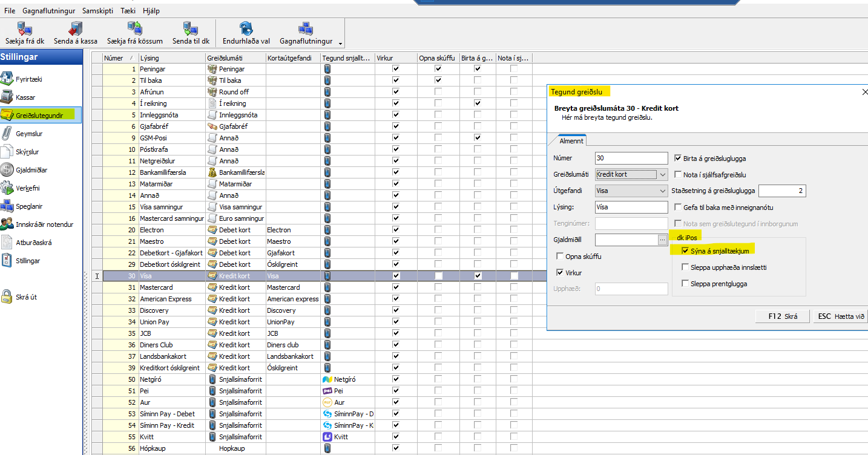Click the F12 Skrá save button
This screenshot has height=455, width=868.
tap(783, 316)
